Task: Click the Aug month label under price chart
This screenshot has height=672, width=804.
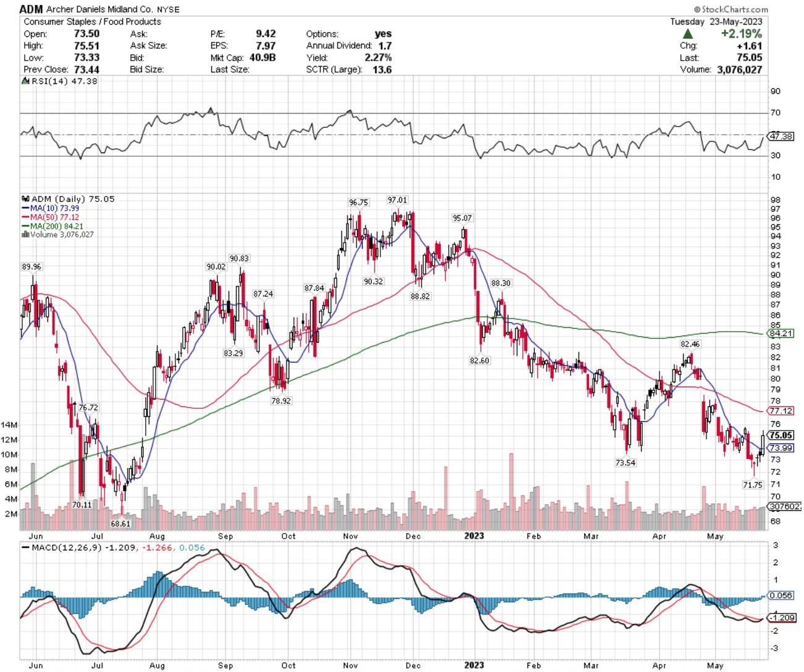Action: pyautogui.click(x=157, y=536)
